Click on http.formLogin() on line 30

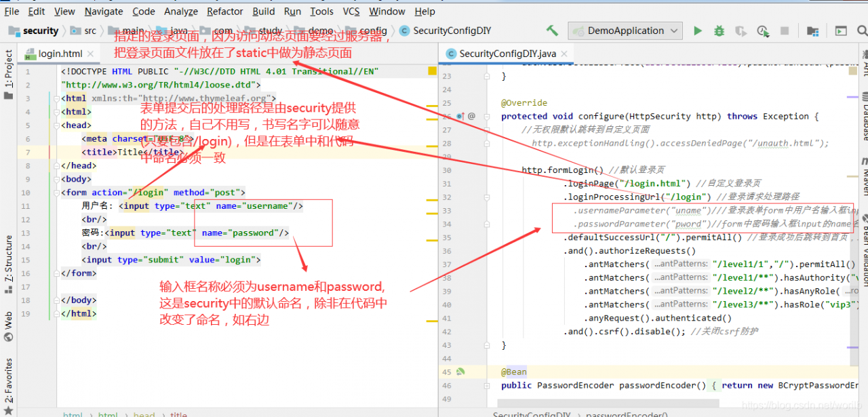point(562,170)
